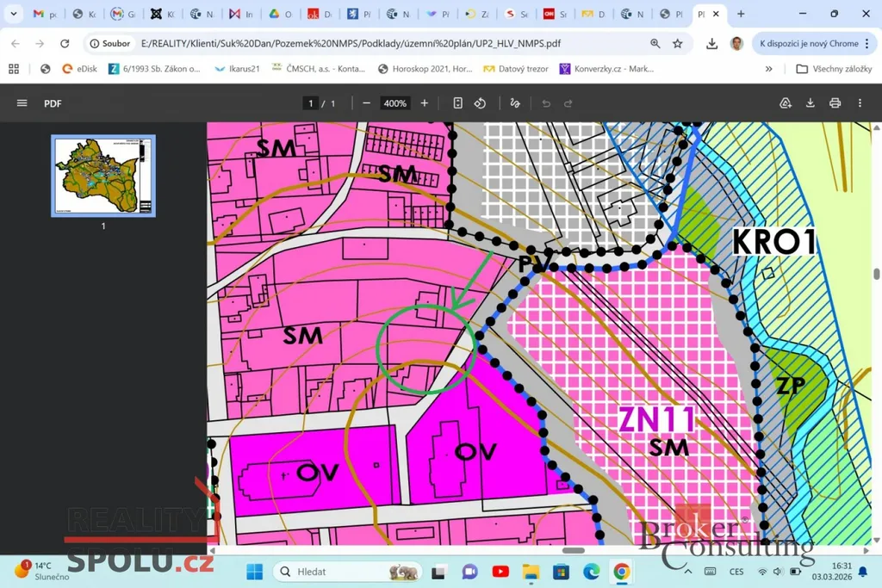Screen dimensions: 882x588
Task: Expand hidden bookmarks chevron
Action: point(769,69)
